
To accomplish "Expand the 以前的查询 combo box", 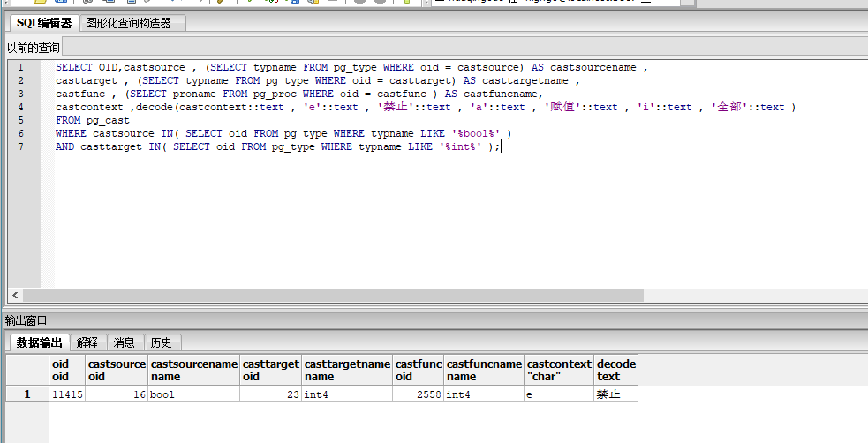I will 465,47.
